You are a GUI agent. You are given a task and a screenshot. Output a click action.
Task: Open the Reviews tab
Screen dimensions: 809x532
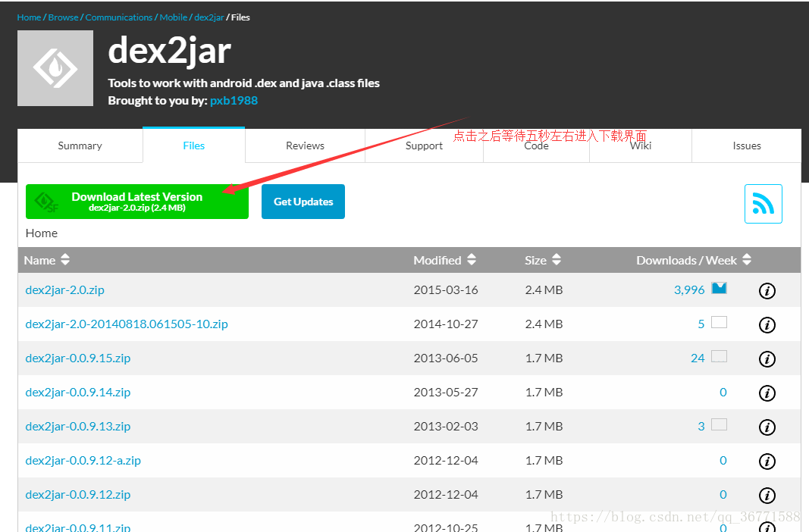coord(305,146)
